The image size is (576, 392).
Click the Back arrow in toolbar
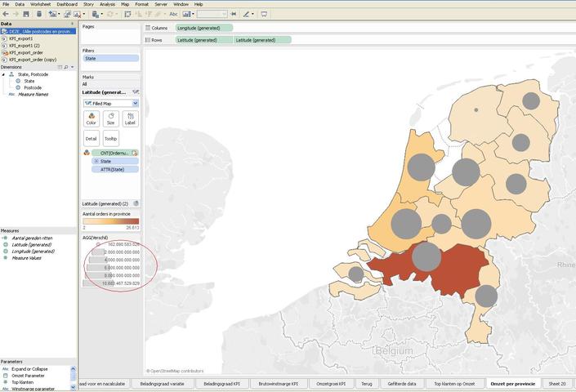click(x=6, y=14)
